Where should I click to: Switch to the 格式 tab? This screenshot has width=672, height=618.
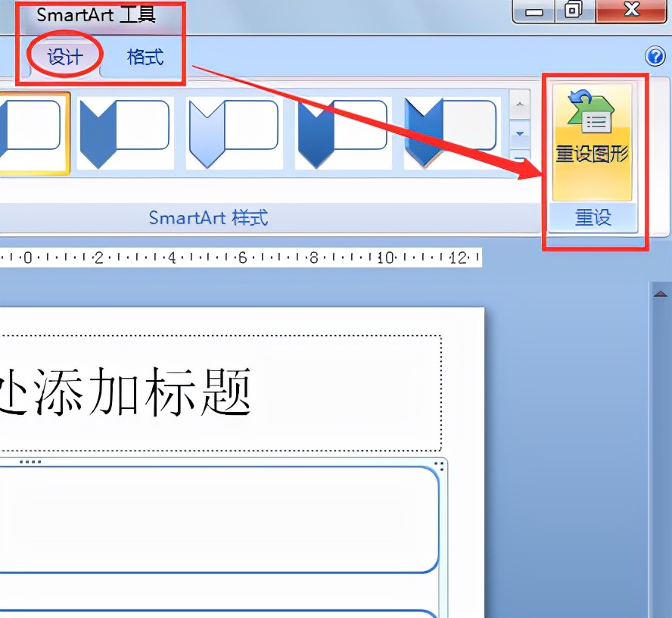tap(145, 57)
